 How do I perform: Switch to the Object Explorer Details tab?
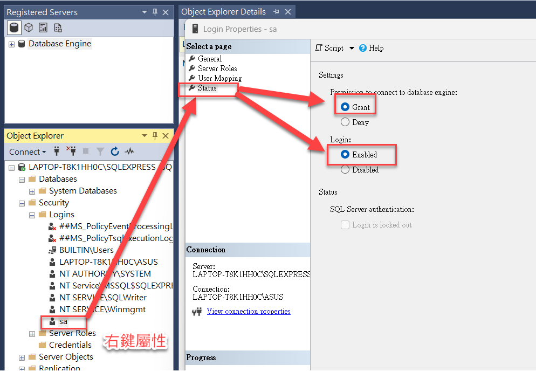(x=223, y=11)
